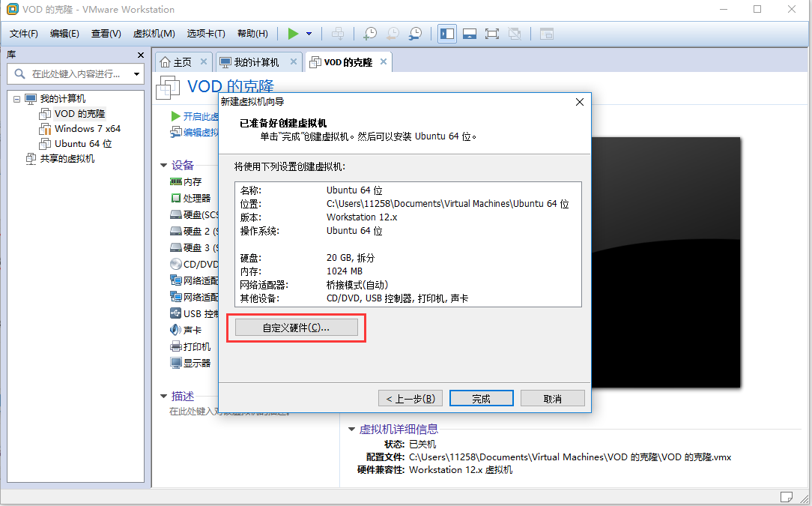The image size is (812, 506).
Task: Click the 硬盘 3 device icon
Action: 176,248
